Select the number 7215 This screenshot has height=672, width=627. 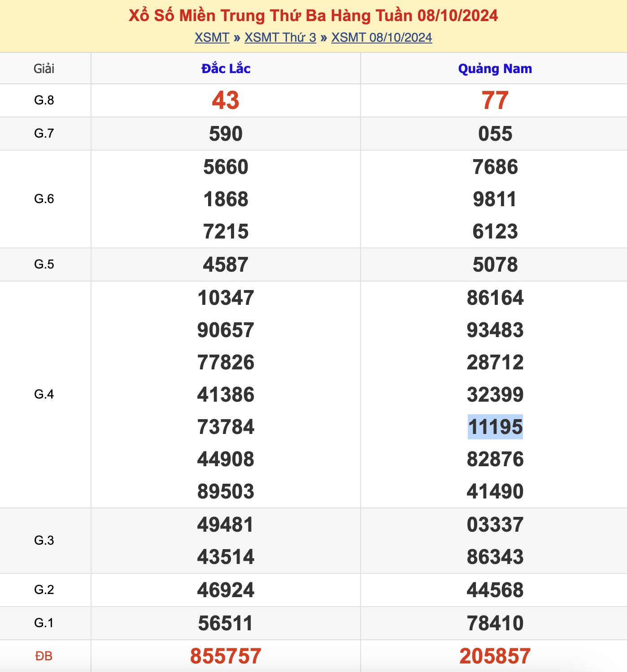[226, 231]
